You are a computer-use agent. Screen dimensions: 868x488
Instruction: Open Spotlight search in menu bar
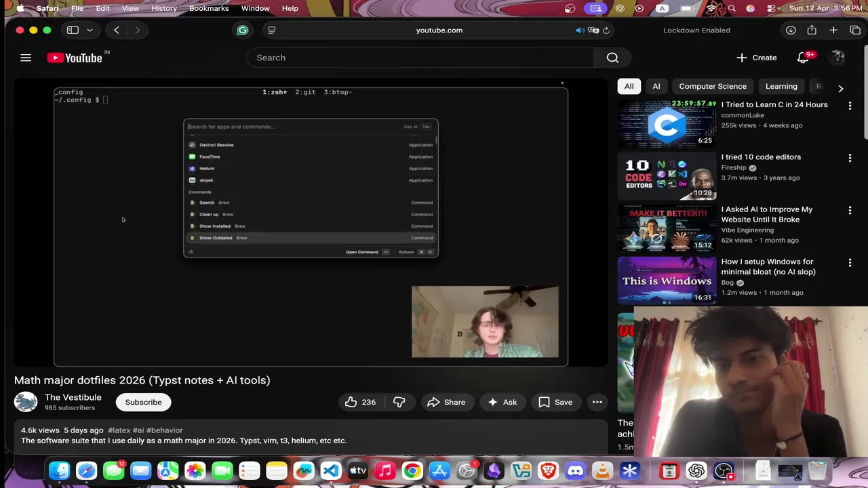coord(732,8)
